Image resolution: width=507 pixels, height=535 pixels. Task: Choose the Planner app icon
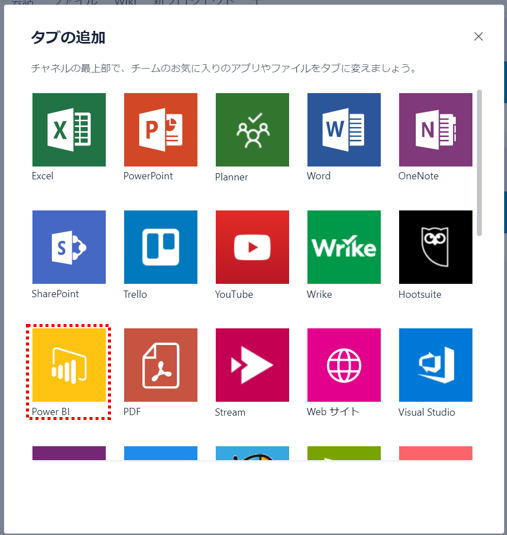coord(252,130)
